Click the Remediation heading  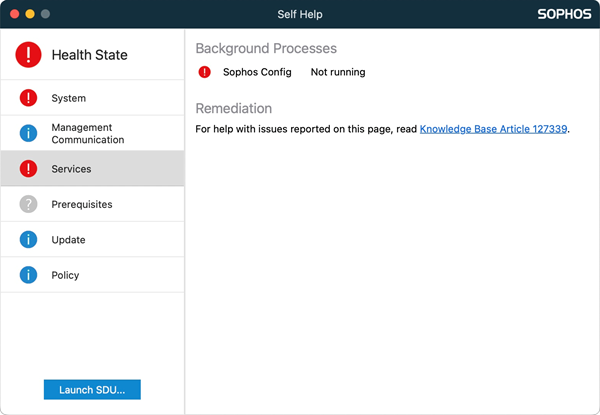tap(233, 108)
